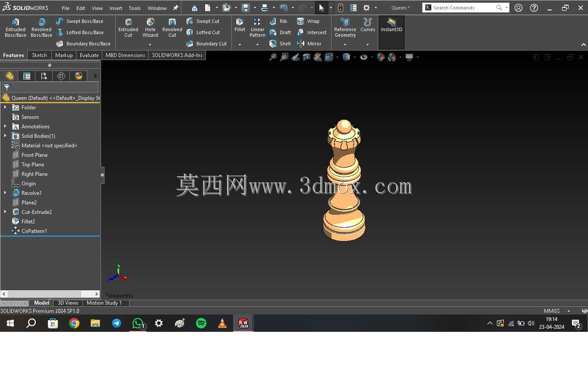Choose Boundary Boss/Base feature
Image resolution: width=588 pixels, height=372 pixels.
(83, 44)
